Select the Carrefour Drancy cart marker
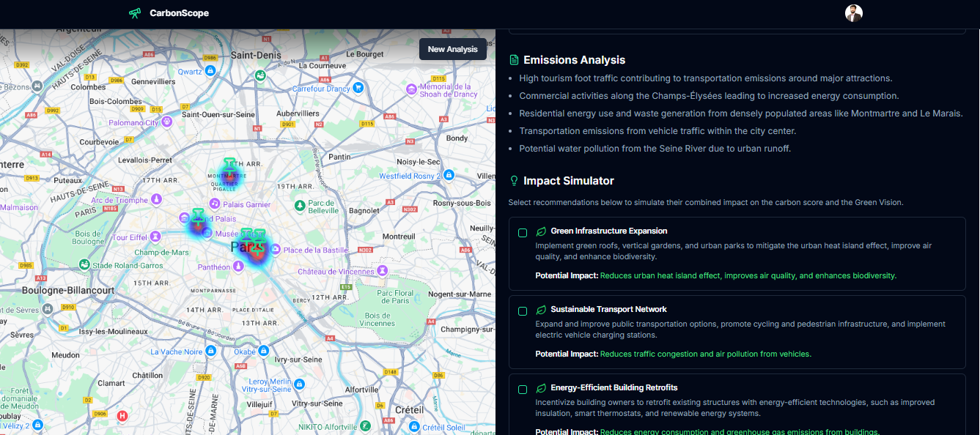This screenshot has height=435, width=980. click(358, 87)
